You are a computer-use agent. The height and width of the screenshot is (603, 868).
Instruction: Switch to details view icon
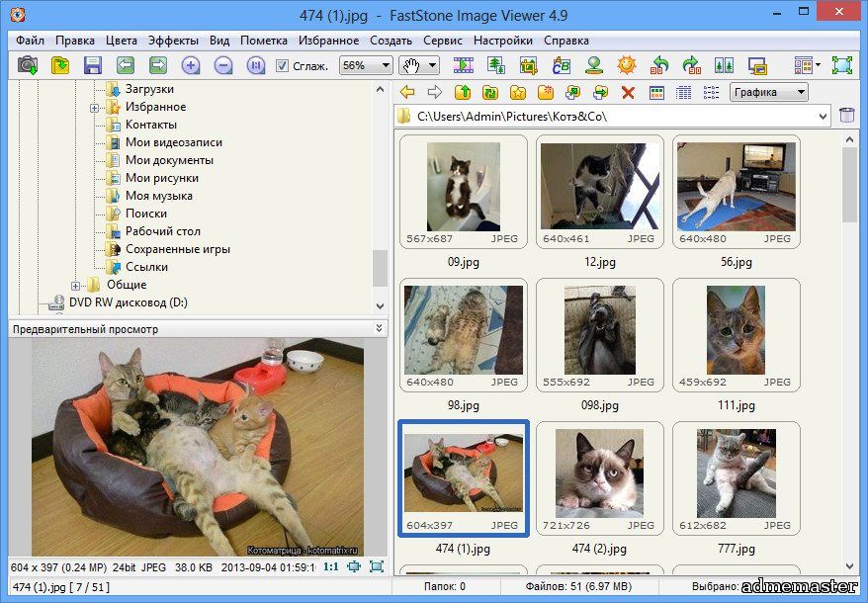(x=684, y=93)
